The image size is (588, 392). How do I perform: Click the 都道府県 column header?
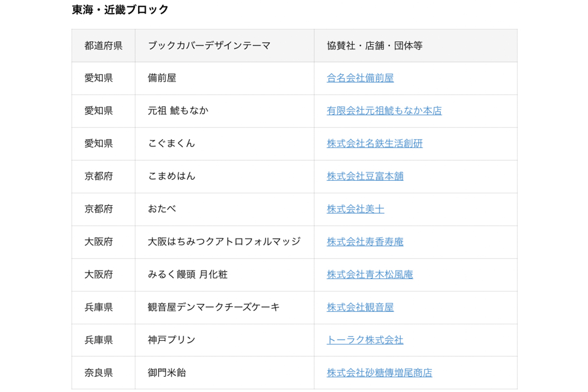click(103, 46)
